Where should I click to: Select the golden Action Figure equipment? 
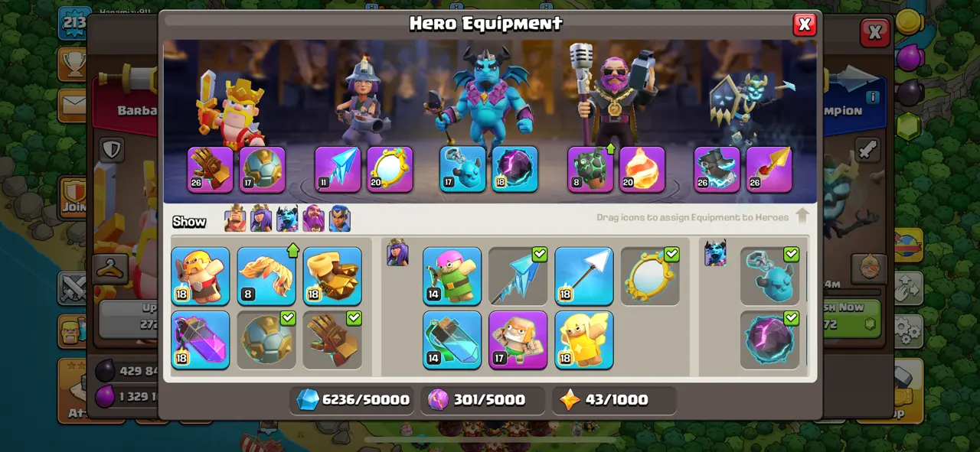(584, 340)
